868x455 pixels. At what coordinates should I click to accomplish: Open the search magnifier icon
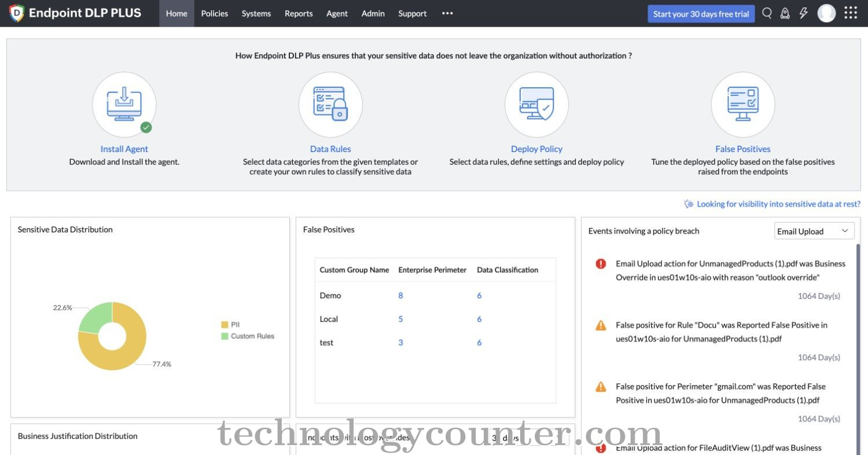(767, 13)
